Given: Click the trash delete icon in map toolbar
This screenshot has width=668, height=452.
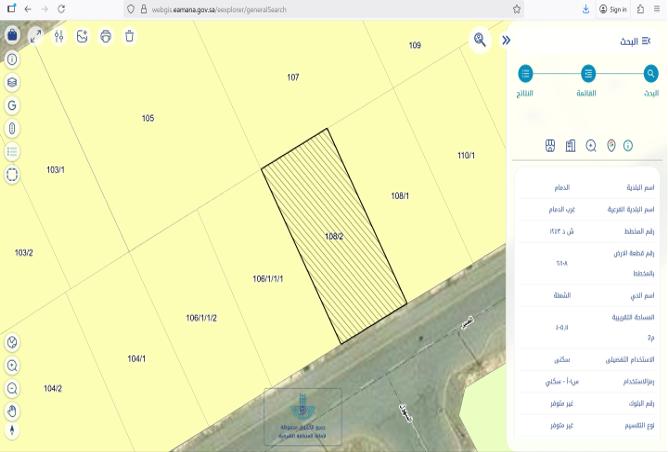Looking at the screenshot, I should [x=130, y=36].
